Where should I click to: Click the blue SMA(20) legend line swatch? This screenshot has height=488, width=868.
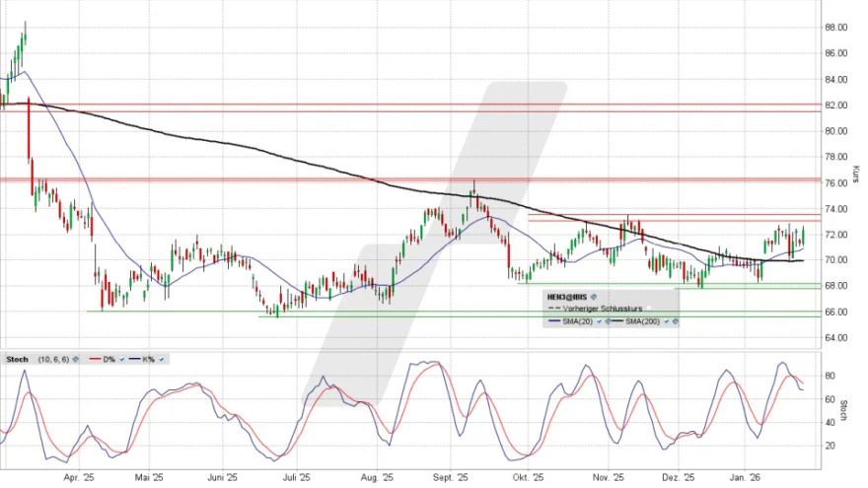(x=552, y=321)
